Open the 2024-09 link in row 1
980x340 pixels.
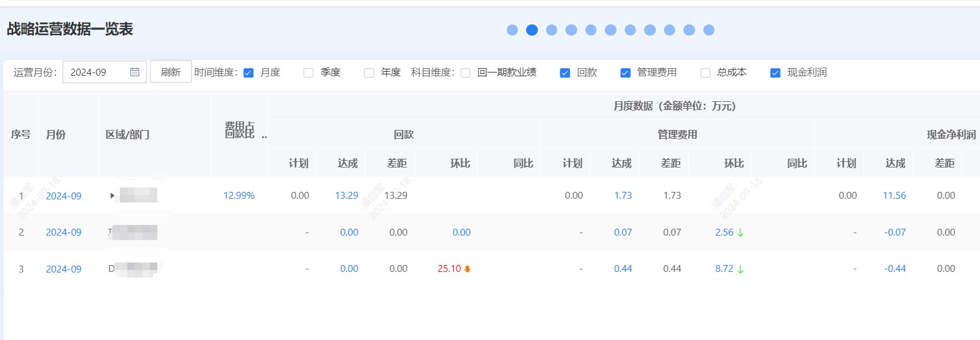(x=64, y=196)
